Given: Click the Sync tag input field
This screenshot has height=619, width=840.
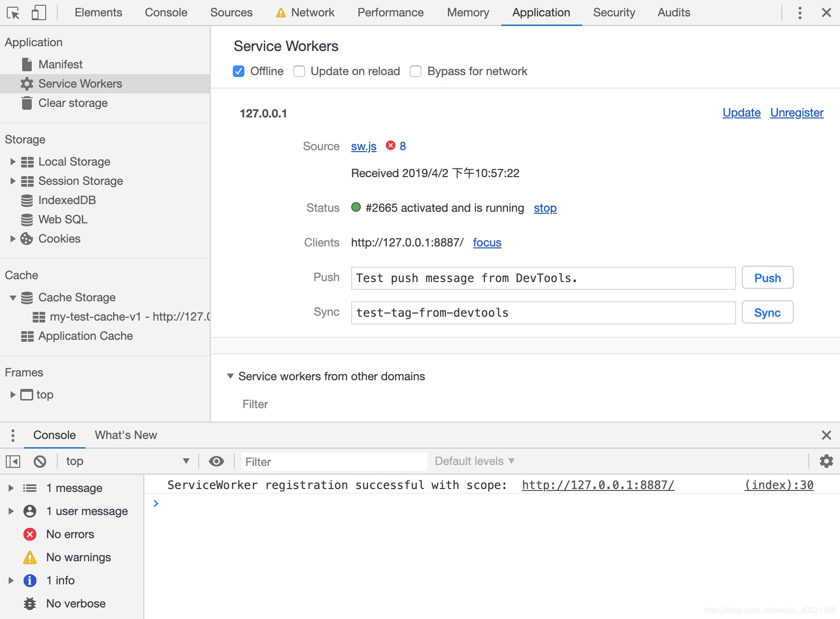Looking at the screenshot, I should coord(543,313).
